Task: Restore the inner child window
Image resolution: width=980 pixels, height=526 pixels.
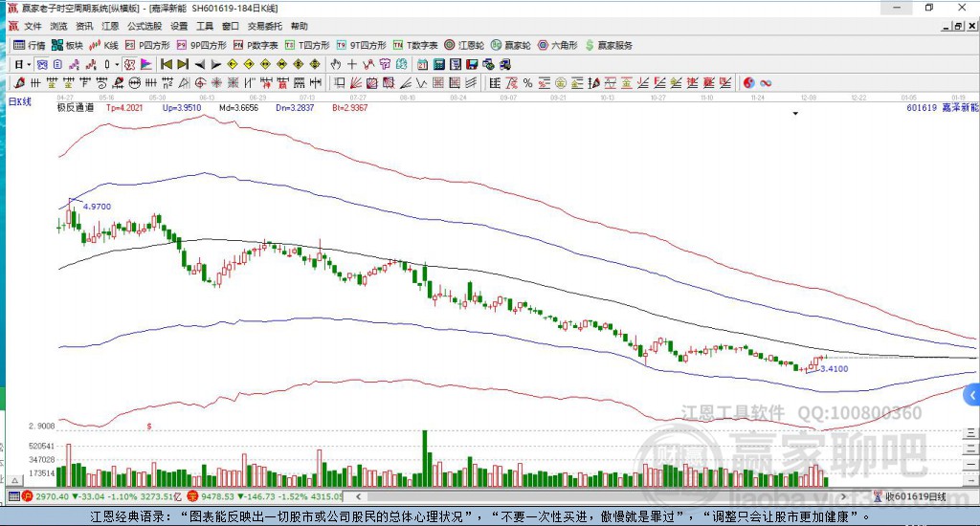Action: click(x=958, y=26)
